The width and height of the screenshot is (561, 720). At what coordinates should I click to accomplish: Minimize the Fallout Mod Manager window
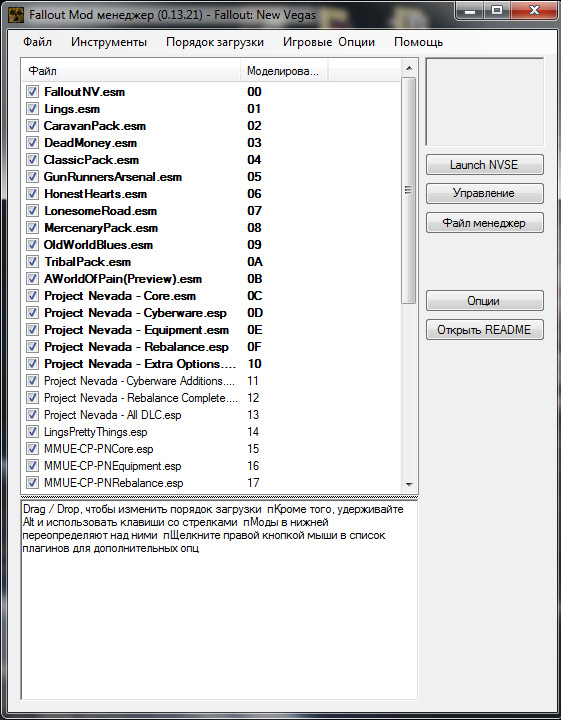[x=470, y=10]
